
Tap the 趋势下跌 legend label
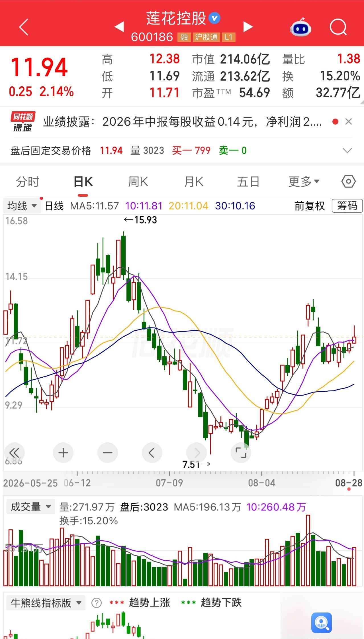(x=221, y=603)
